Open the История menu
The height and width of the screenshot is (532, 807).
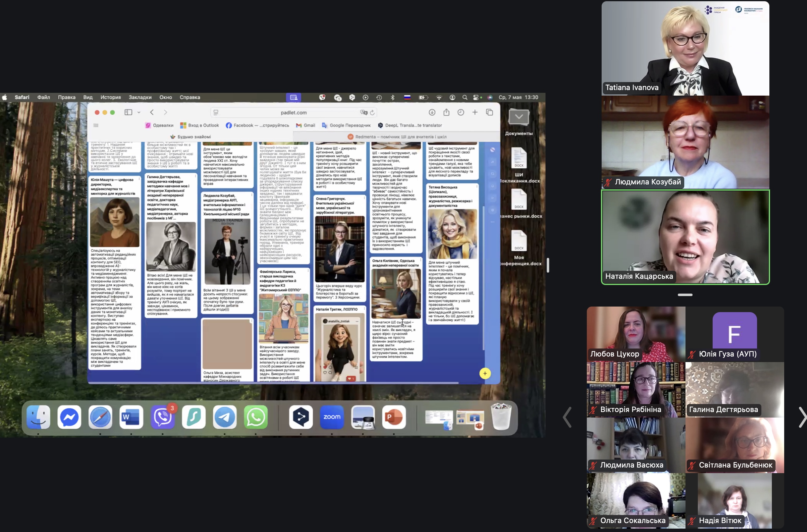click(x=111, y=97)
